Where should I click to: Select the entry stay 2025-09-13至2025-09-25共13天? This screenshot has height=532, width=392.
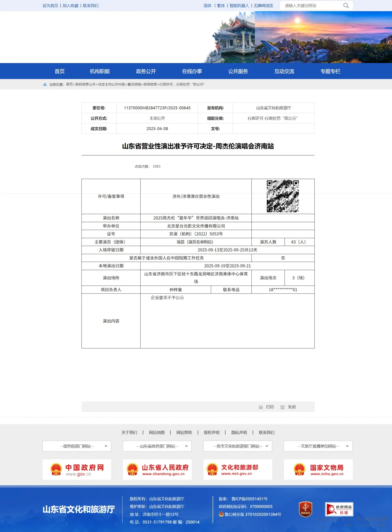227,250
